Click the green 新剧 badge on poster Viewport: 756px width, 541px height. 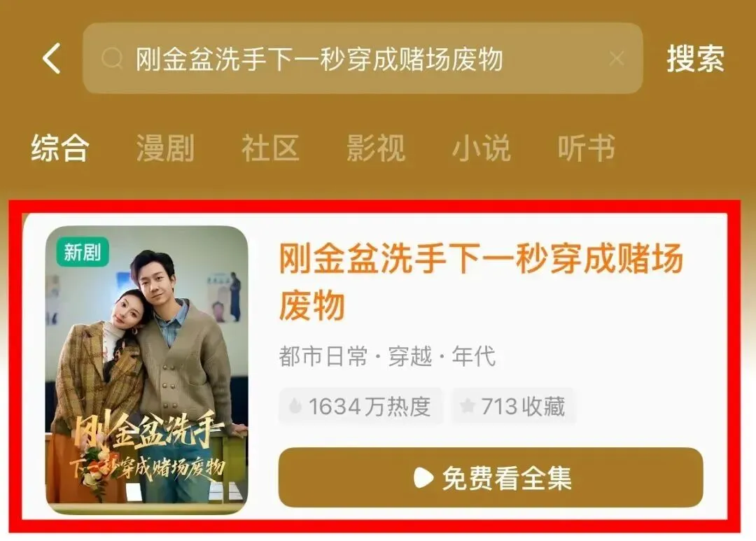tap(83, 252)
